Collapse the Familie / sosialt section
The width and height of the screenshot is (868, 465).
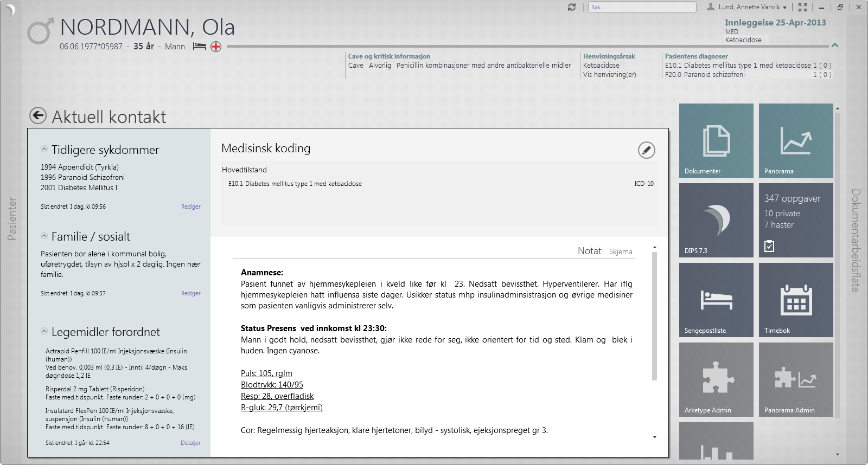(x=44, y=236)
